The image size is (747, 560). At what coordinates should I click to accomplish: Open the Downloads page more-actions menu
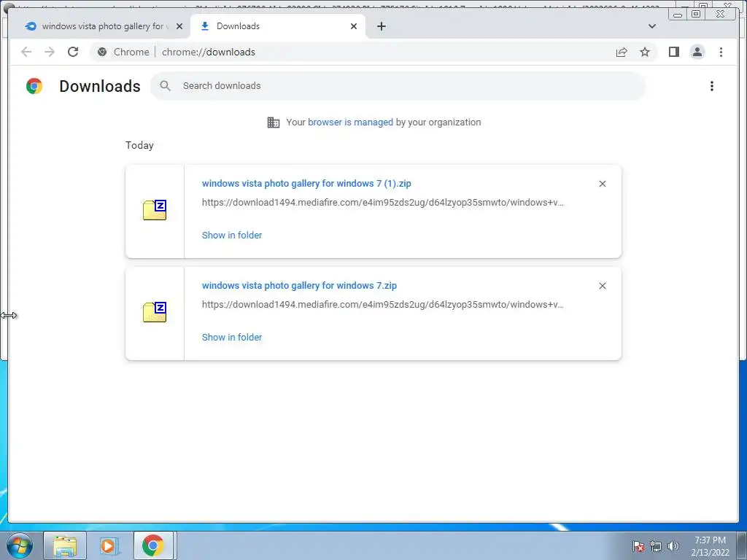tap(712, 86)
